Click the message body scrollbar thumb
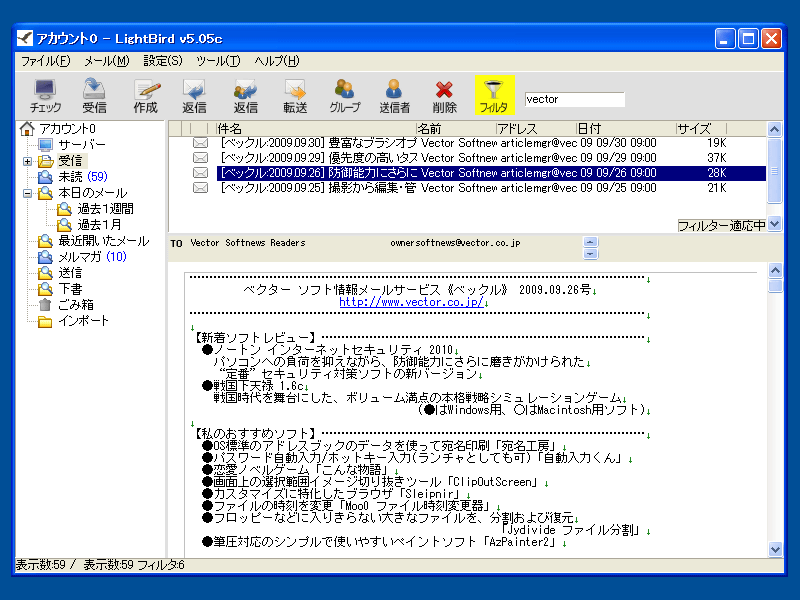800x600 pixels. coord(775,286)
